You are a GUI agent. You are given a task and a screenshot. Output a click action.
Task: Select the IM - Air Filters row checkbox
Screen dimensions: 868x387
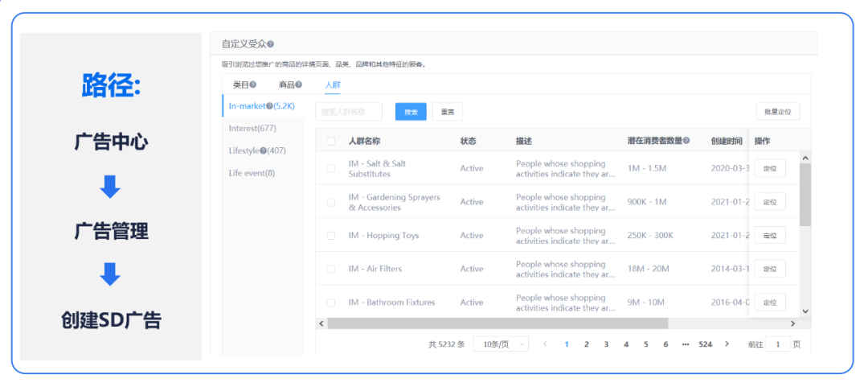[x=331, y=270]
